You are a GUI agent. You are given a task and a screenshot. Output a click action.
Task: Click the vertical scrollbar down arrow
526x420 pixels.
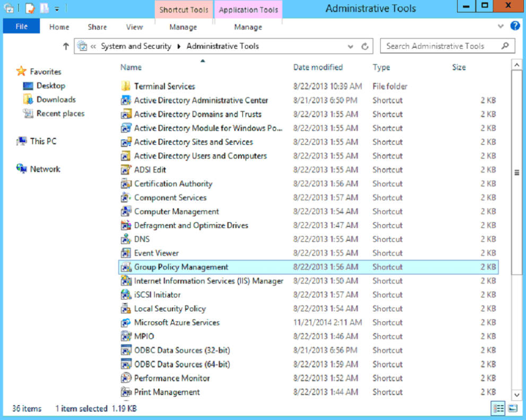pyautogui.click(x=516, y=395)
